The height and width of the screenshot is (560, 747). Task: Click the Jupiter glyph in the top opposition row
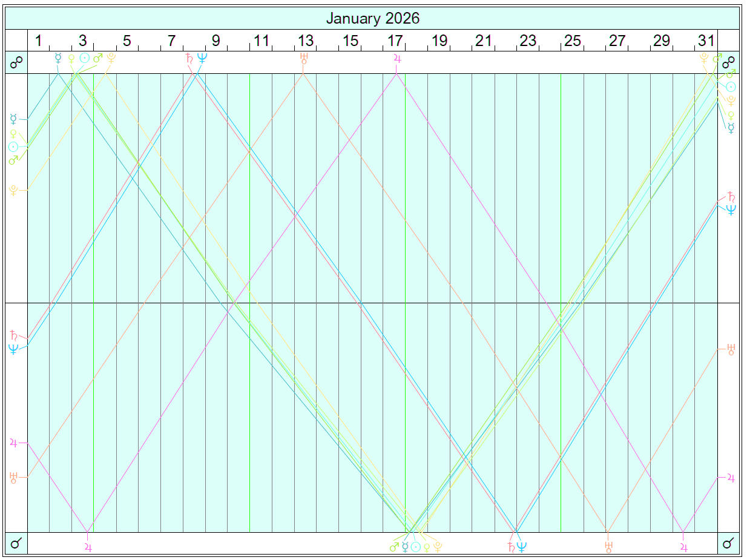click(397, 59)
